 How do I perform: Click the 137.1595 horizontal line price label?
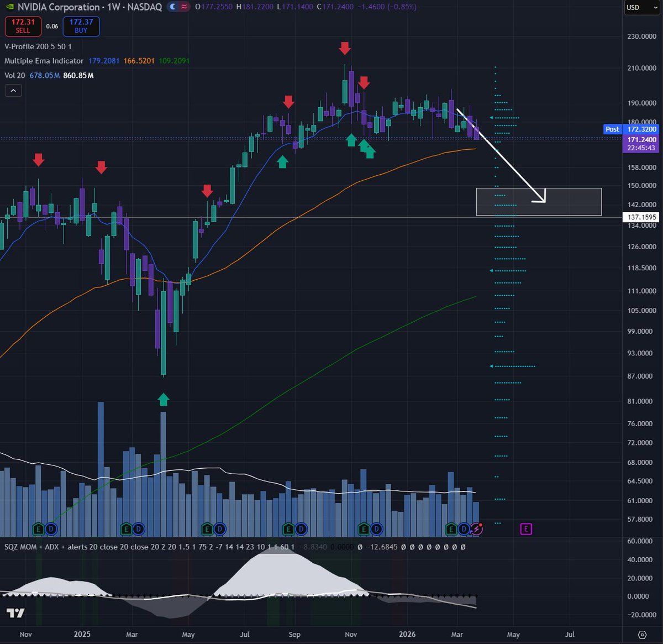(641, 217)
